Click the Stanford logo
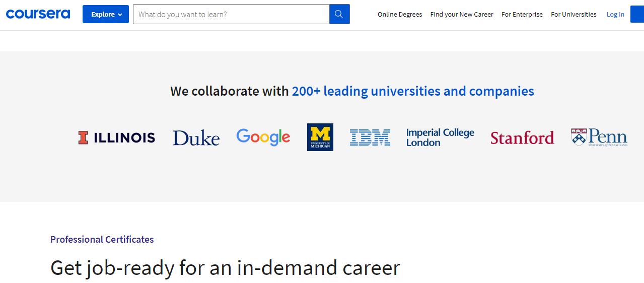The image size is (644, 283). click(522, 137)
